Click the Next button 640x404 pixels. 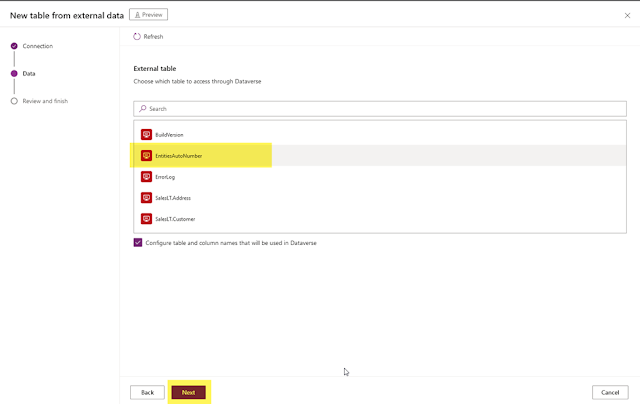189,392
